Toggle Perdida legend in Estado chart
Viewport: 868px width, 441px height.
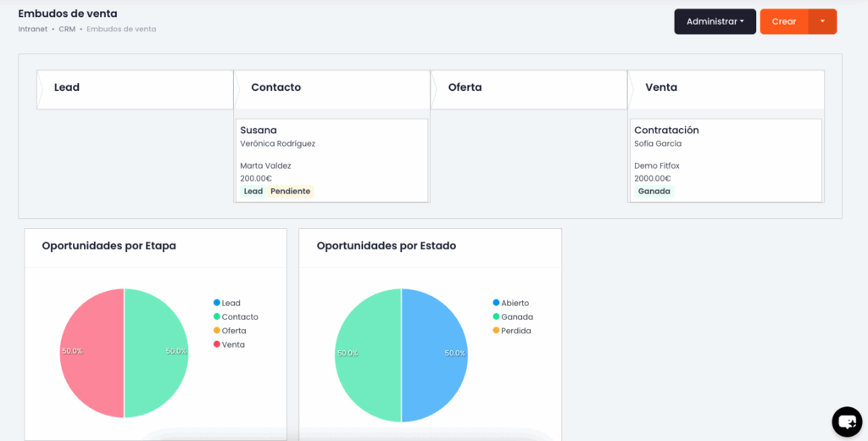click(512, 331)
